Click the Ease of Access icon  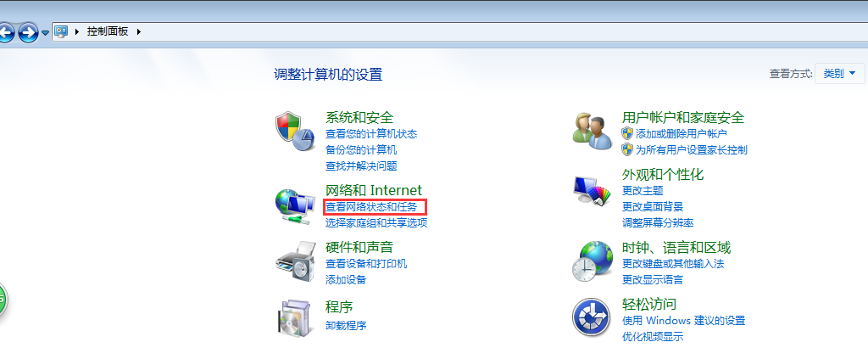coord(591,317)
